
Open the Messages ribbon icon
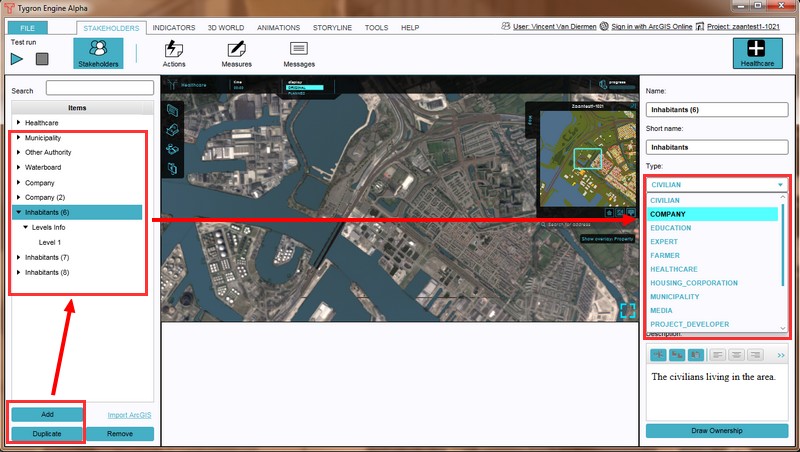(298, 53)
